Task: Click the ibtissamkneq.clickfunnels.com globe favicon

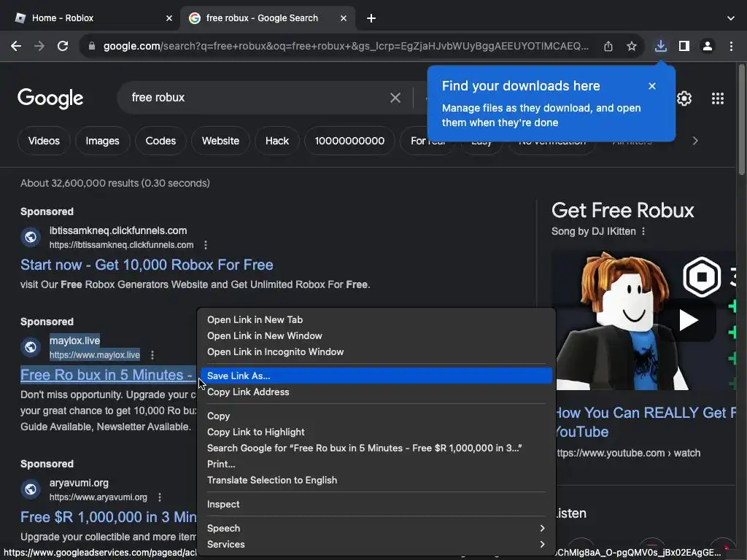Action: pos(31,237)
